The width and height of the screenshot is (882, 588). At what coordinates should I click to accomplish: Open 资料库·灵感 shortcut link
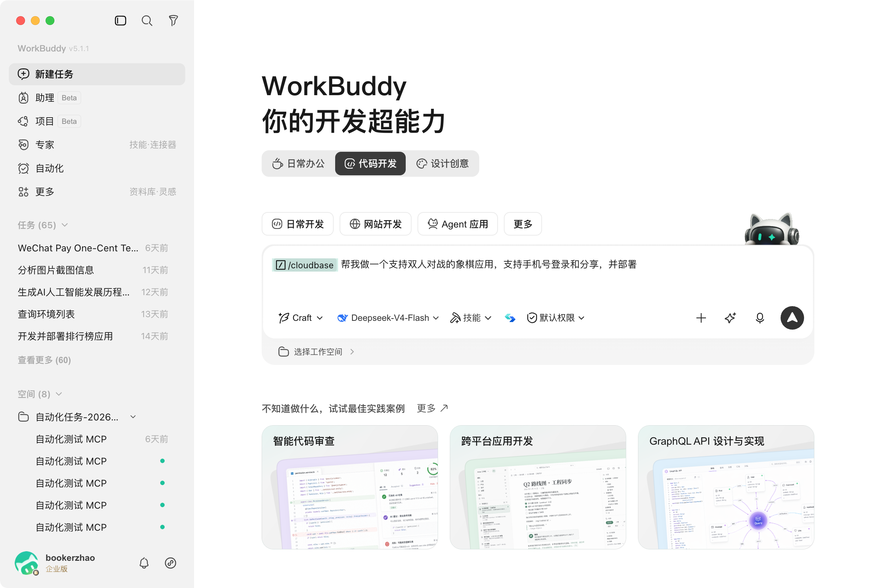pyautogui.click(x=153, y=192)
